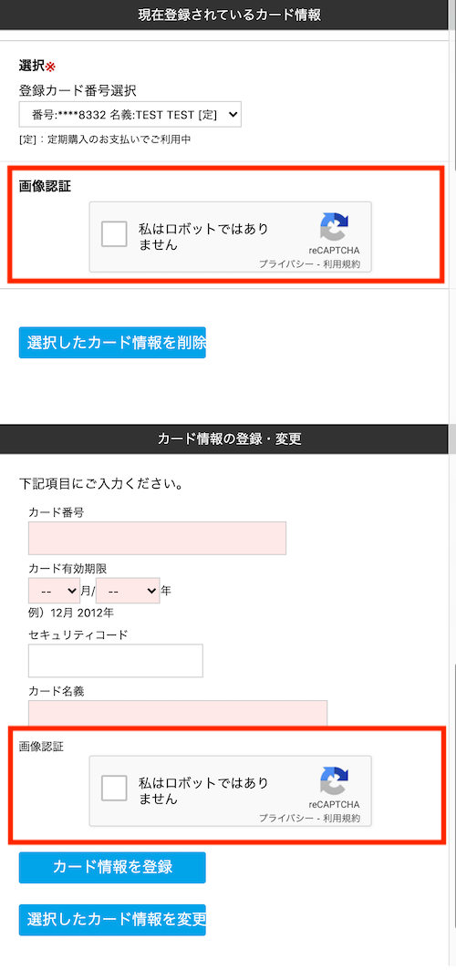456x980 pixels.
Task: Click the lower reCAPTCHA logo icon
Action: tap(334, 781)
